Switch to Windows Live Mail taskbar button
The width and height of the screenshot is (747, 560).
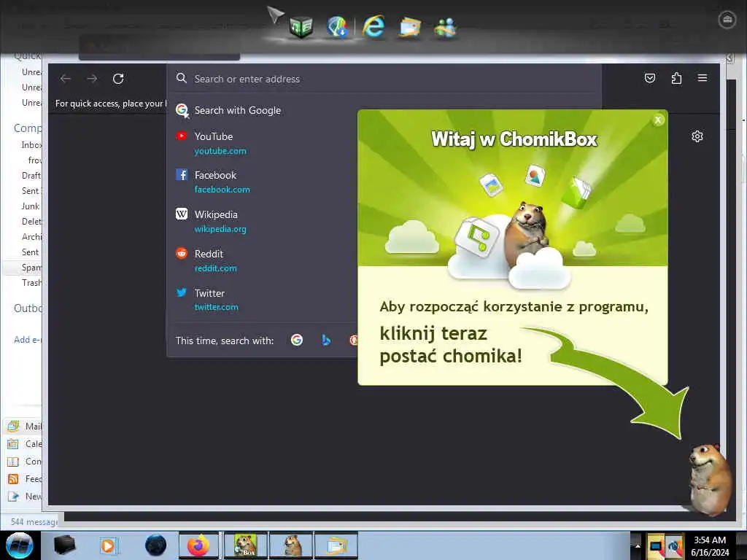coord(336,545)
